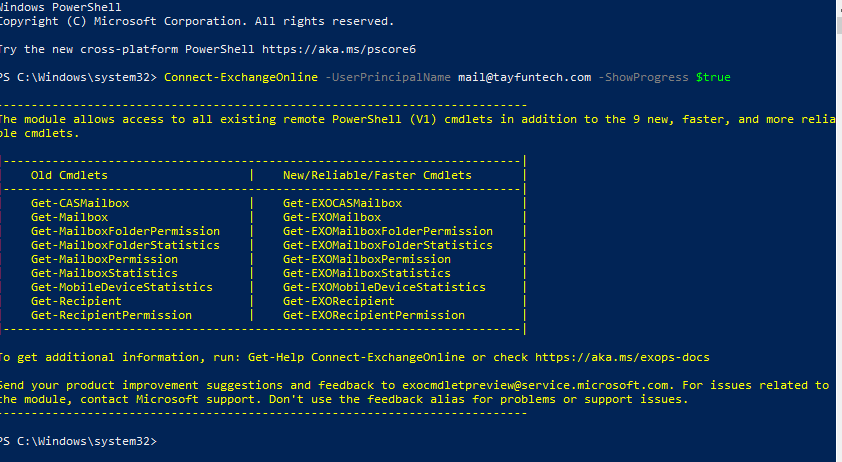Click the Connect-ExchangeOnline command text
842x462 pixels.
[x=241, y=77]
